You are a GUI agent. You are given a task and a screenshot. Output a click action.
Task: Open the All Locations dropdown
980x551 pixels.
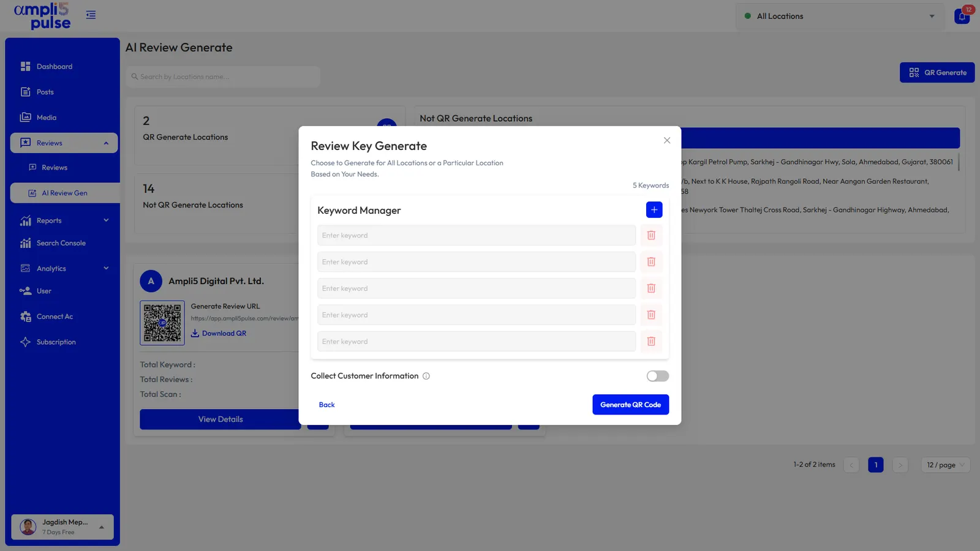tap(841, 17)
